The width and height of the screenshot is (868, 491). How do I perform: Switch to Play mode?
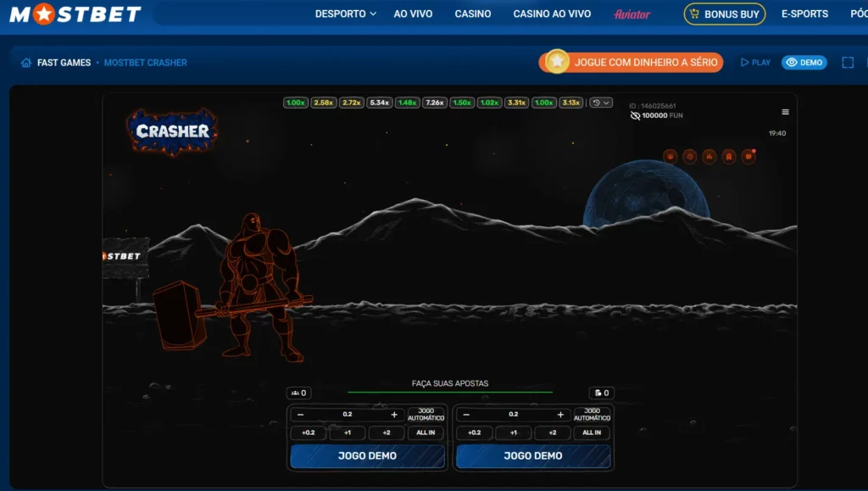coord(755,63)
